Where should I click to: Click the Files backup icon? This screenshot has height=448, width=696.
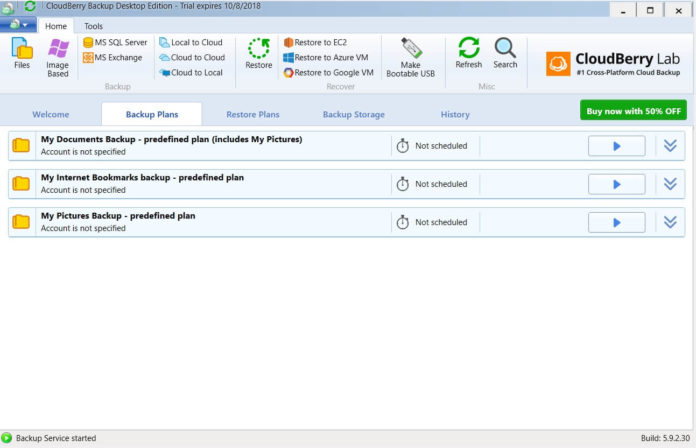22,53
